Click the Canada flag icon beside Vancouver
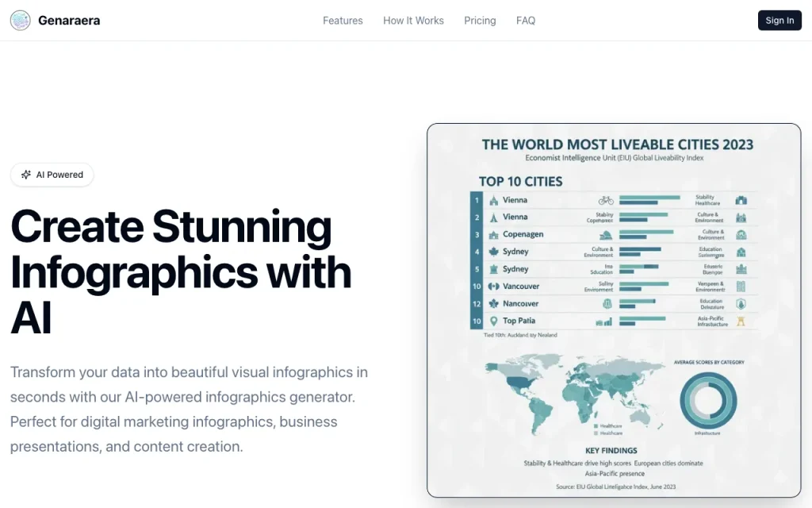This screenshot has height=508, width=812. [493, 286]
